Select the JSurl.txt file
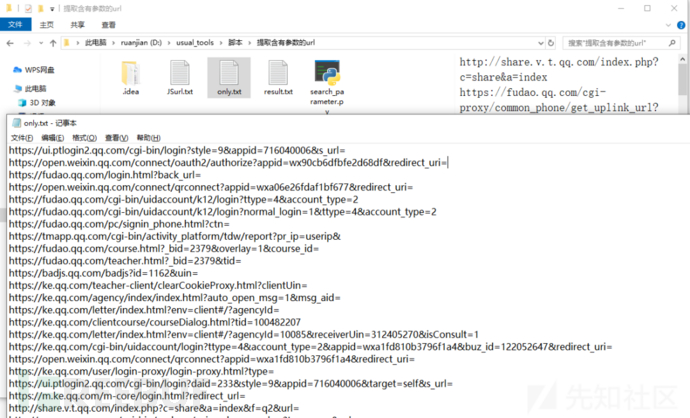Image resolution: width=690 pixels, height=418 pixels. [x=180, y=78]
